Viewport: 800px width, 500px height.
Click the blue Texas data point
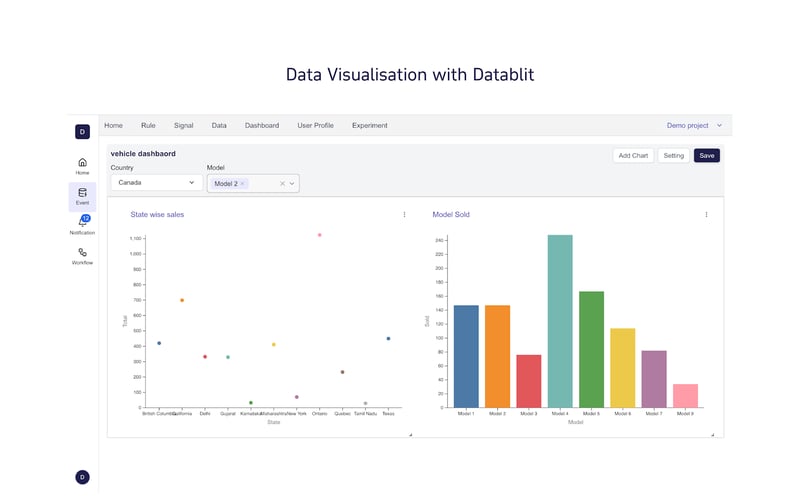click(388, 339)
